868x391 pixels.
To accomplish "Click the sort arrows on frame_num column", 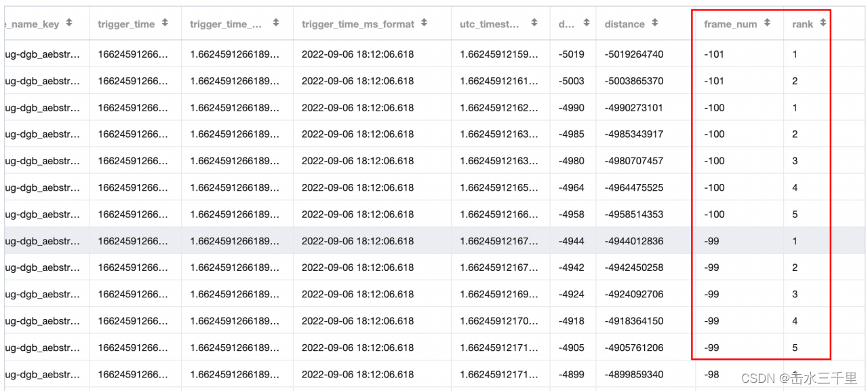I will (x=766, y=24).
